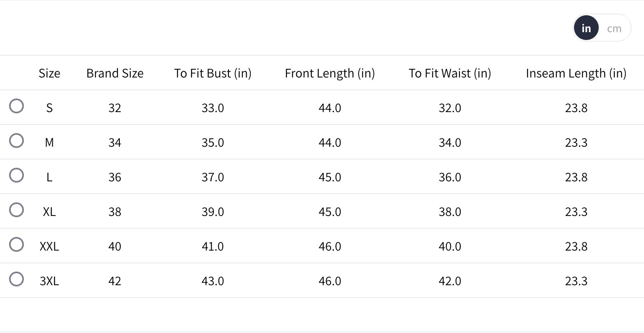Choose the L size radio button

click(16, 176)
